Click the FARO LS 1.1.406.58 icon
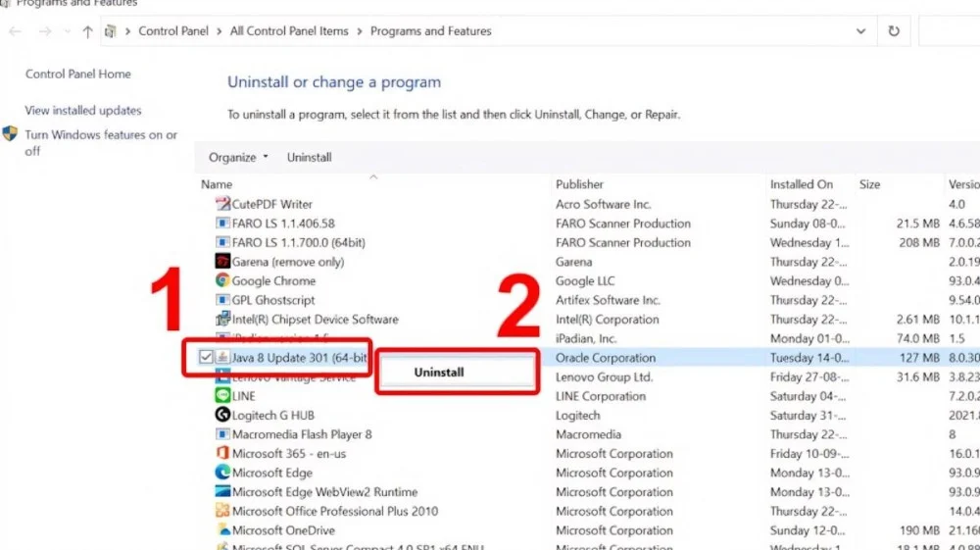This screenshot has width=980, height=550. [x=222, y=224]
